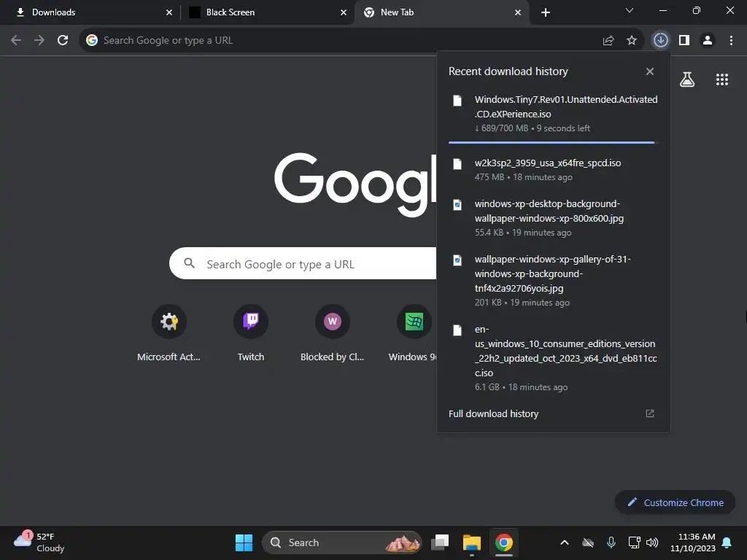The width and height of the screenshot is (747, 560).
Task: Open en-us_windows_10_consumer_editions iso download
Action: [x=554, y=357]
